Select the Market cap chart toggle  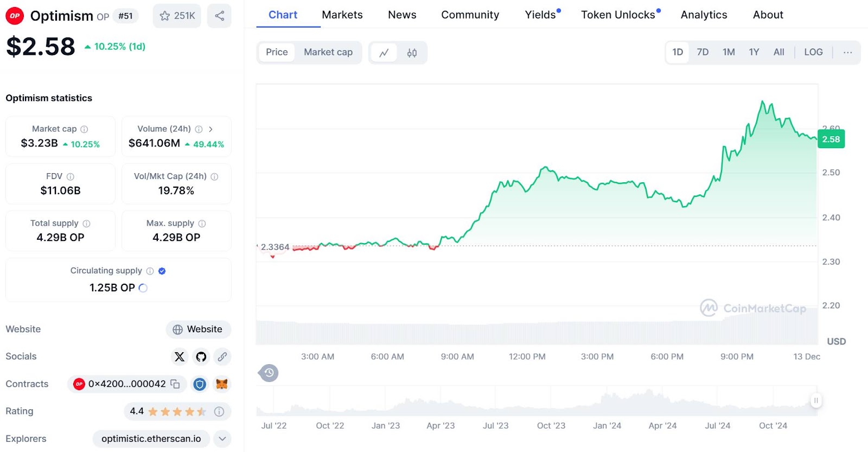coord(328,52)
